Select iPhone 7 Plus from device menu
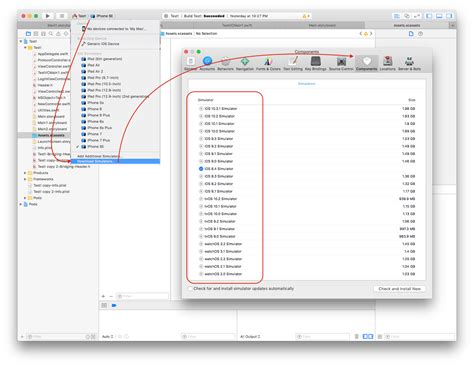Screen dimensions: 474x366 pyautogui.click(x=115, y=140)
